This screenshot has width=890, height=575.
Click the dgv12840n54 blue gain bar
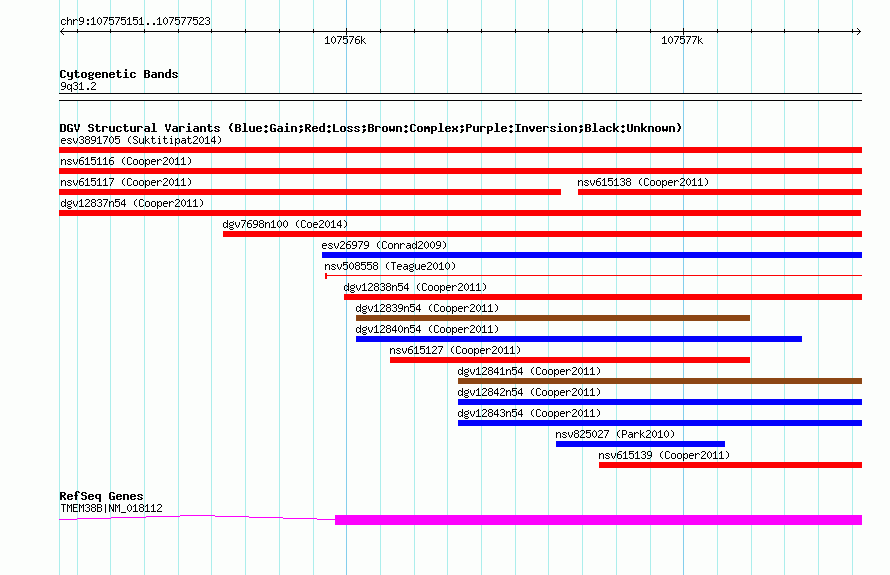pos(579,339)
